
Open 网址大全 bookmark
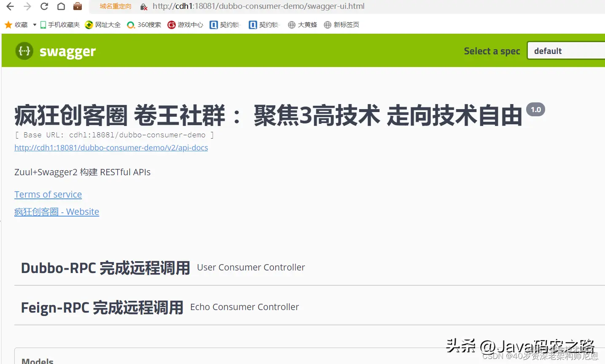[x=103, y=25]
